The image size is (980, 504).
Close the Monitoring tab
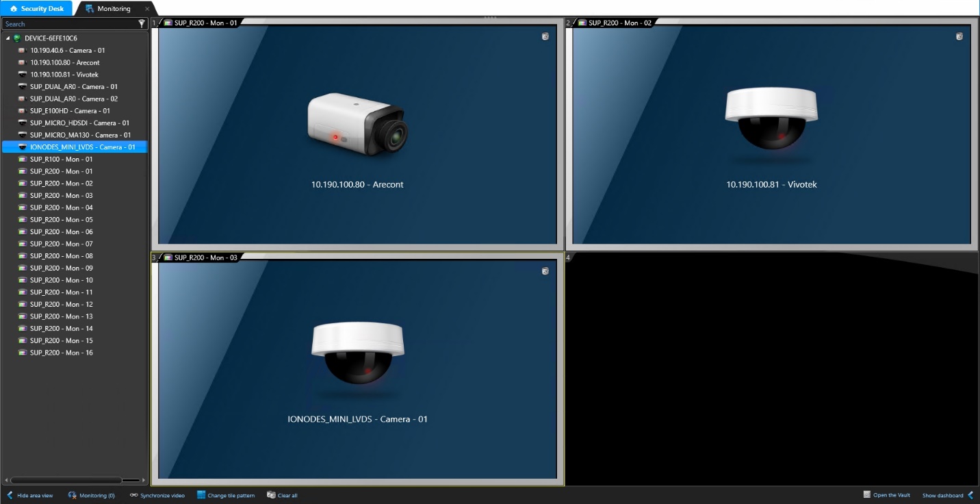tap(146, 9)
